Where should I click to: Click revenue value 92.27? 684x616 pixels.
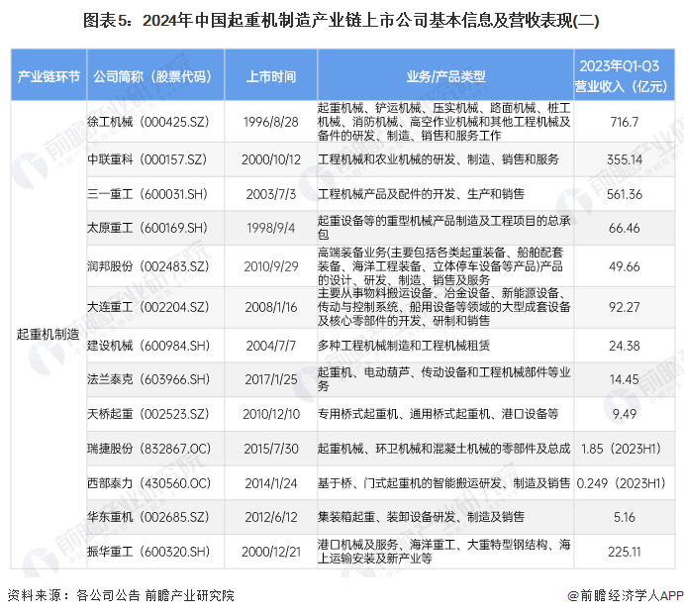[625, 307]
